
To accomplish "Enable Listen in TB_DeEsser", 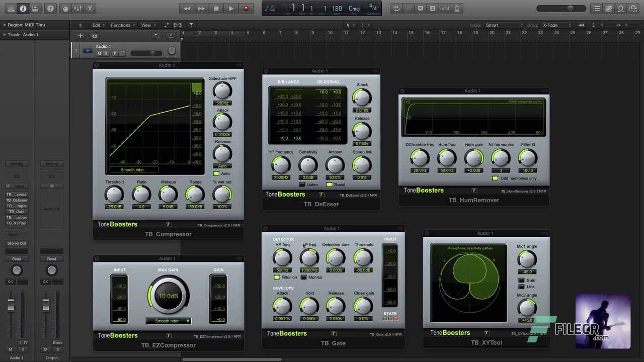I will point(302,185).
